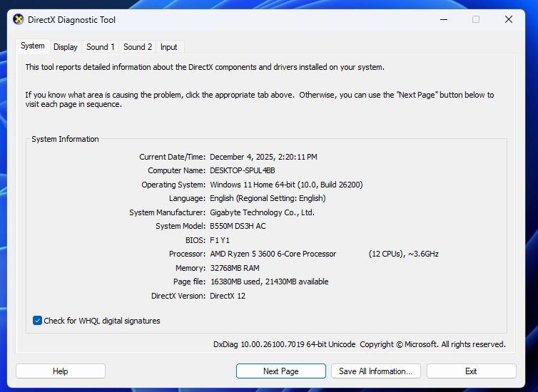Screen dimensions: 538x392
Task: Click the 32768MB RAM value
Action: click(235, 268)
